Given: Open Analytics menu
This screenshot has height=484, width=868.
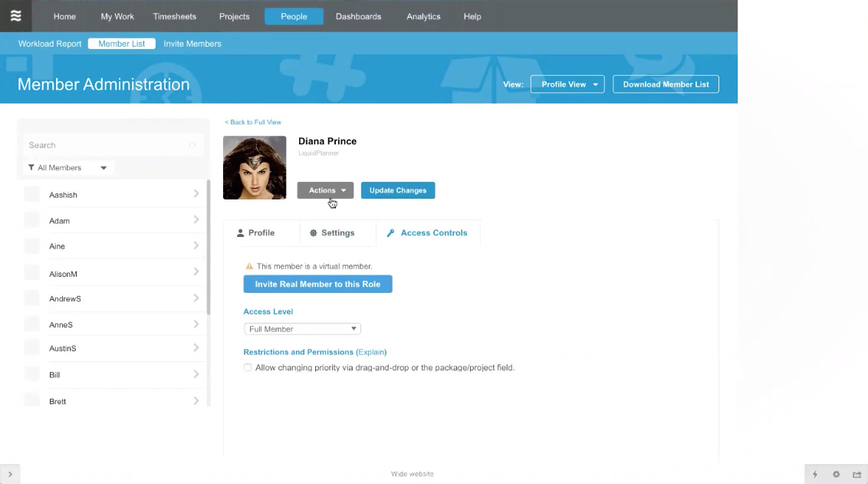Looking at the screenshot, I should (423, 17).
